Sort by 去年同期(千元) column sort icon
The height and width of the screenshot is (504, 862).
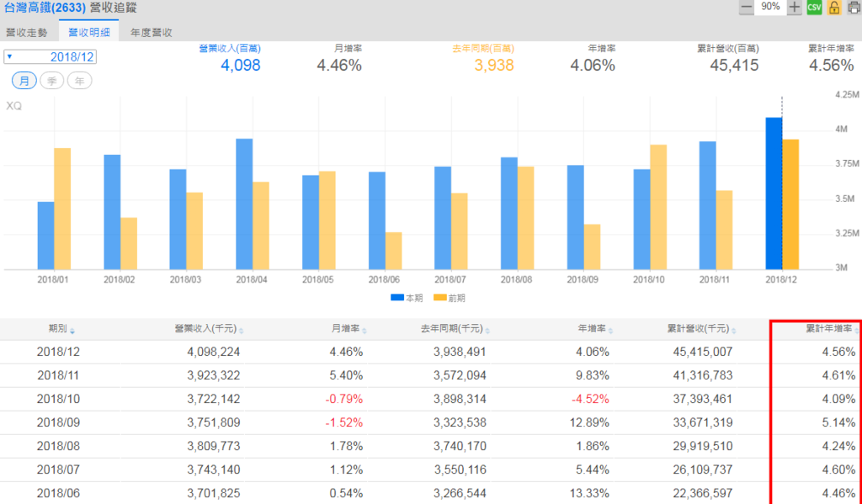pos(487,331)
